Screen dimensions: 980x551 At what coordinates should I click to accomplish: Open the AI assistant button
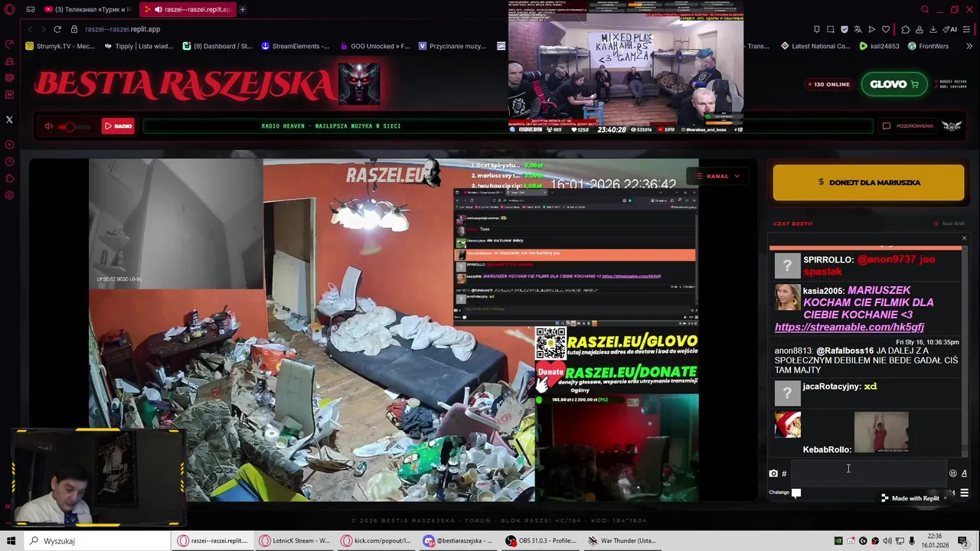[951, 29]
